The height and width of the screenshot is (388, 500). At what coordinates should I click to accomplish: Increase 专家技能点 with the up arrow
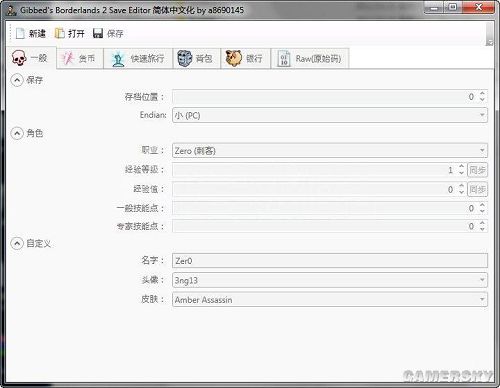point(482,223)
